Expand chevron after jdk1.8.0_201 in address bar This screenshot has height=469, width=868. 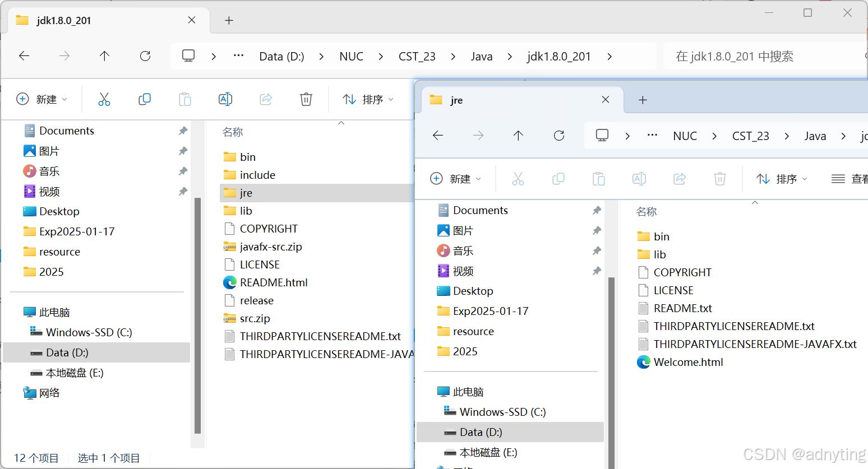pyautogui.click(x=610, y=56)
